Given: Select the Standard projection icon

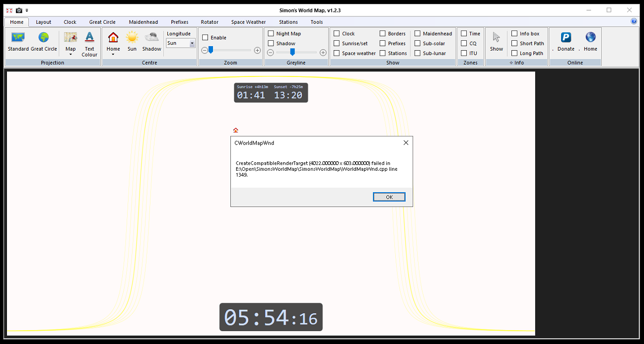Looking at the screenshot, I should tap(18, 38).
